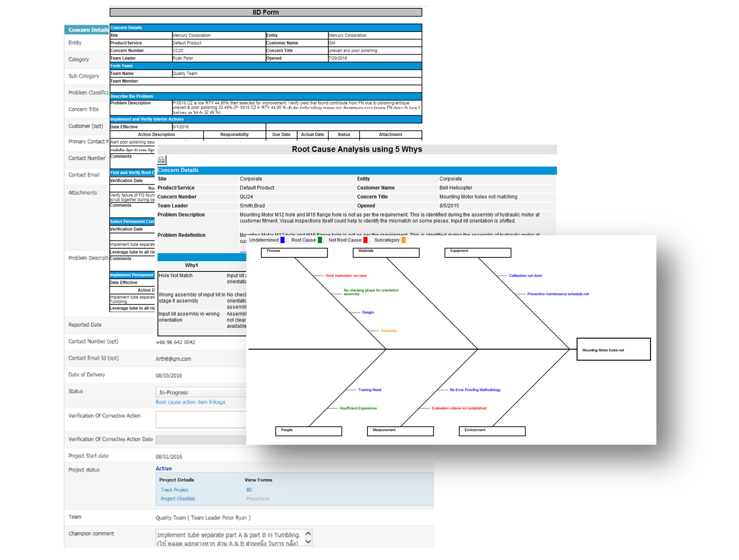Click the red Not Root Cause legend swatch
Viewport: 739px width, 560px height.
pyautogui.click(x=366, y=240)
